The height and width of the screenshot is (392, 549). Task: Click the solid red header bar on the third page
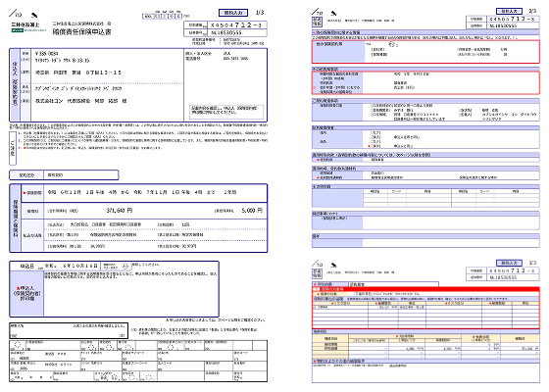[x=425, y=289]
